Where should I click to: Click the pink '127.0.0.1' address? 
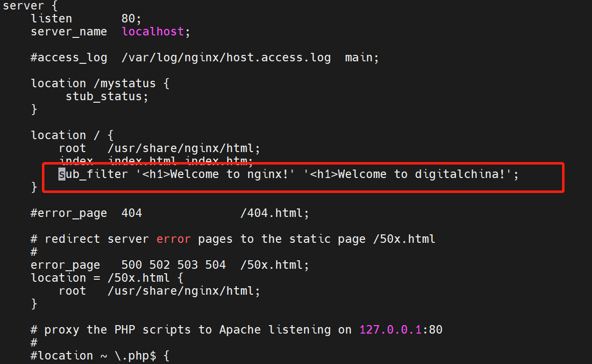click(x=390, y=330)
